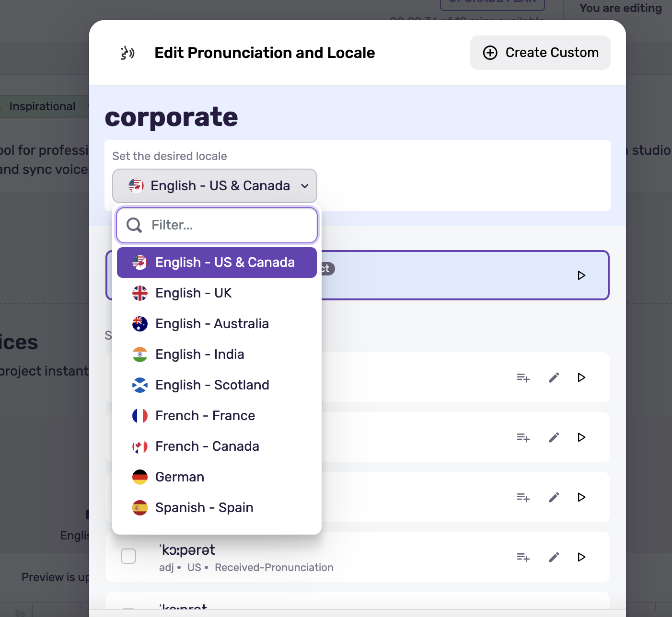
Task: Tick the checkbox for ˈkɔːpərət pronunciation
Action: pos(128,556)
